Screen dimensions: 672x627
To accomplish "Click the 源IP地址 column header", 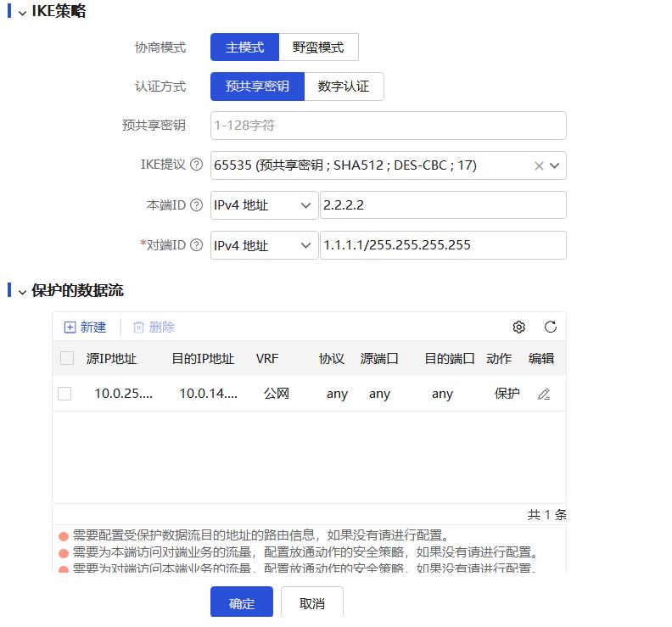I will 111,358.
